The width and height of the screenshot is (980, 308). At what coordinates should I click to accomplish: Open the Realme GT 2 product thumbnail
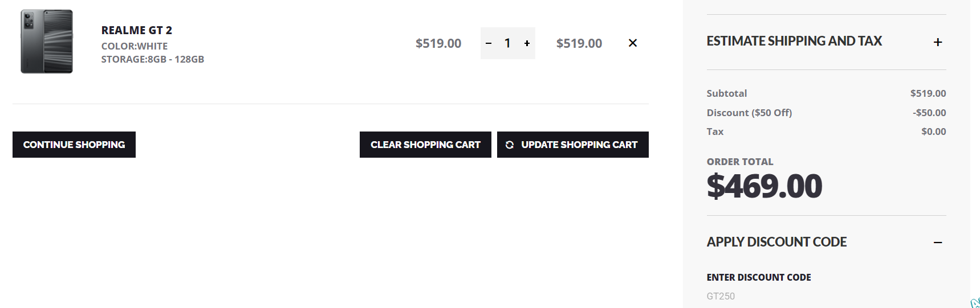pyautogui.click(x=47, y=42)
